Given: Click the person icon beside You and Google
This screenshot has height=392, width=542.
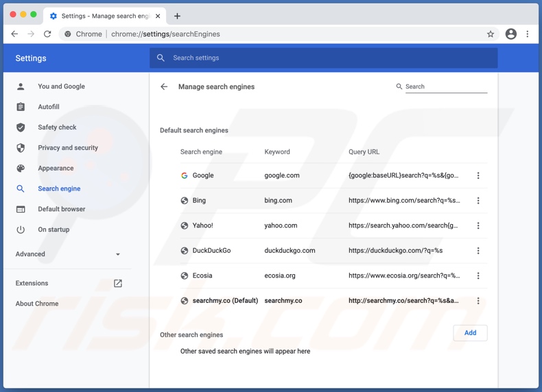Looking at the screenshot, I should pos(21,86).
